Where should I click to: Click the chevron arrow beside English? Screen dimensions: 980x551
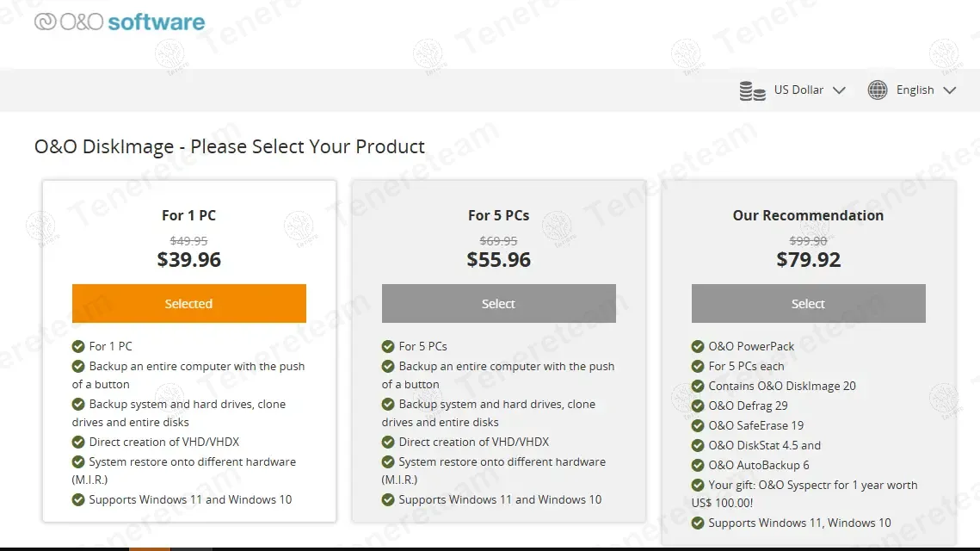[949, 90]
